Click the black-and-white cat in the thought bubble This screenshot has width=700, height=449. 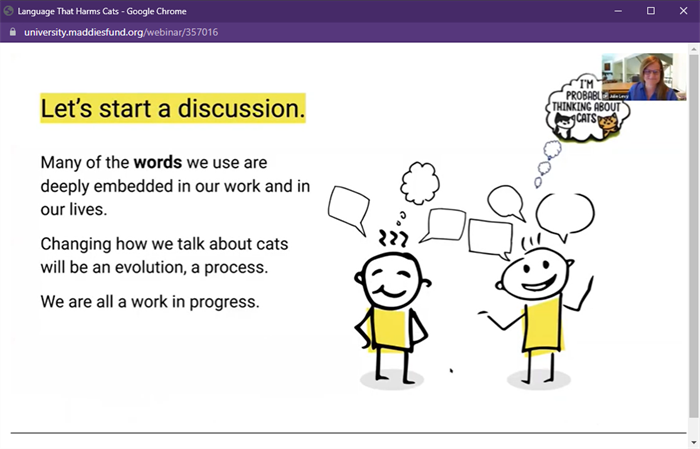562,124
